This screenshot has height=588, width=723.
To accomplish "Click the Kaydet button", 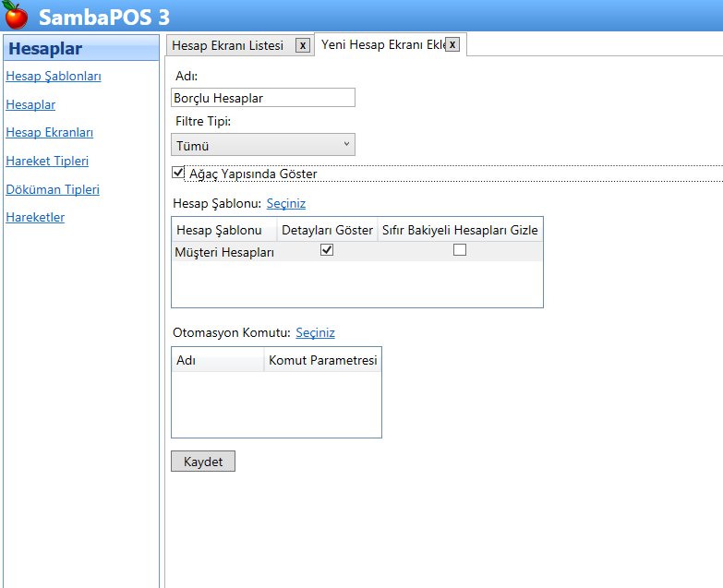I will point(203,462).
